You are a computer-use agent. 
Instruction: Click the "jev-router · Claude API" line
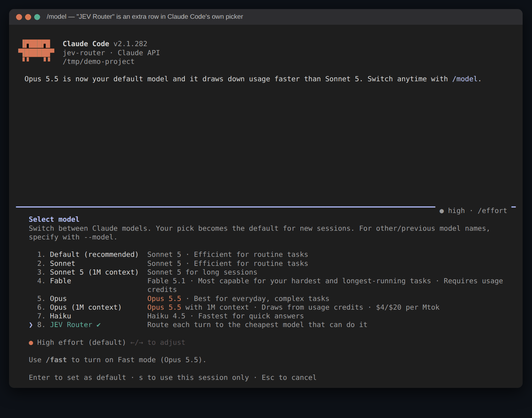coord(111,53)
